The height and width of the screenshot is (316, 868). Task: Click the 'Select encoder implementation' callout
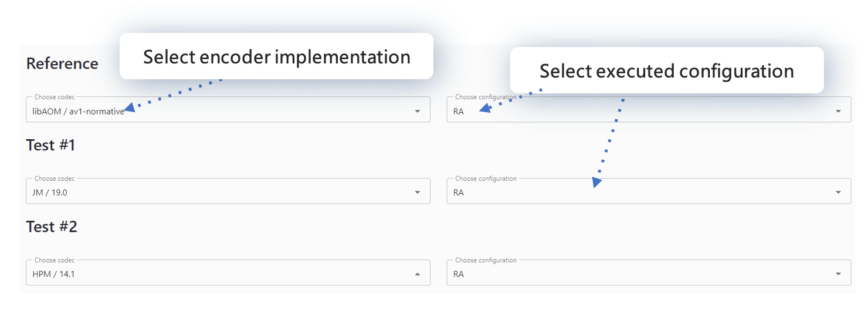point(276,56)
